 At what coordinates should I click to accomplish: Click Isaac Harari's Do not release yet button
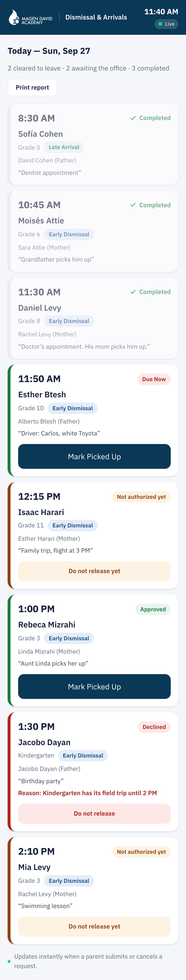point(94,571)
